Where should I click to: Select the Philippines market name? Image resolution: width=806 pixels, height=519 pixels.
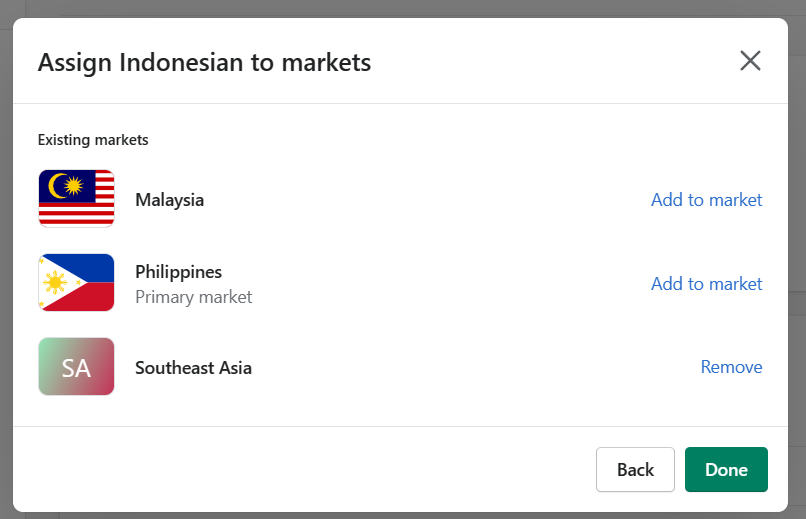178,272
